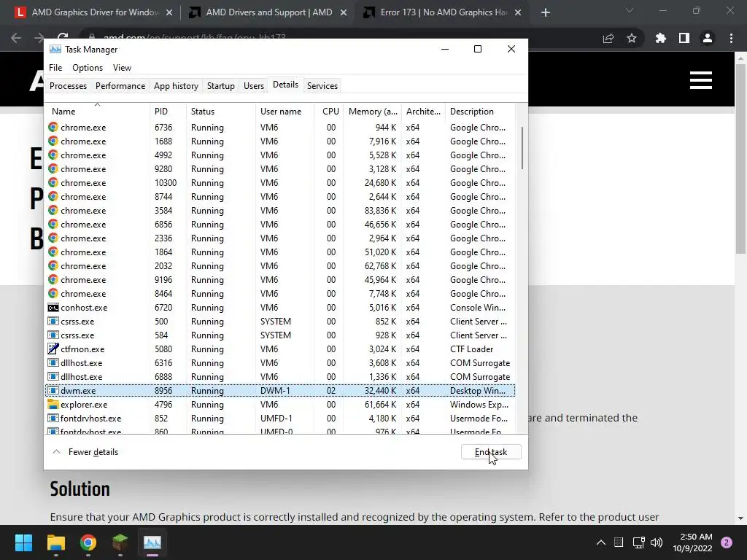Image resolution: width=747 pixels, height=560 pixels.
Task: Open File Explorer from the taskbar
Action: [55, 542]
